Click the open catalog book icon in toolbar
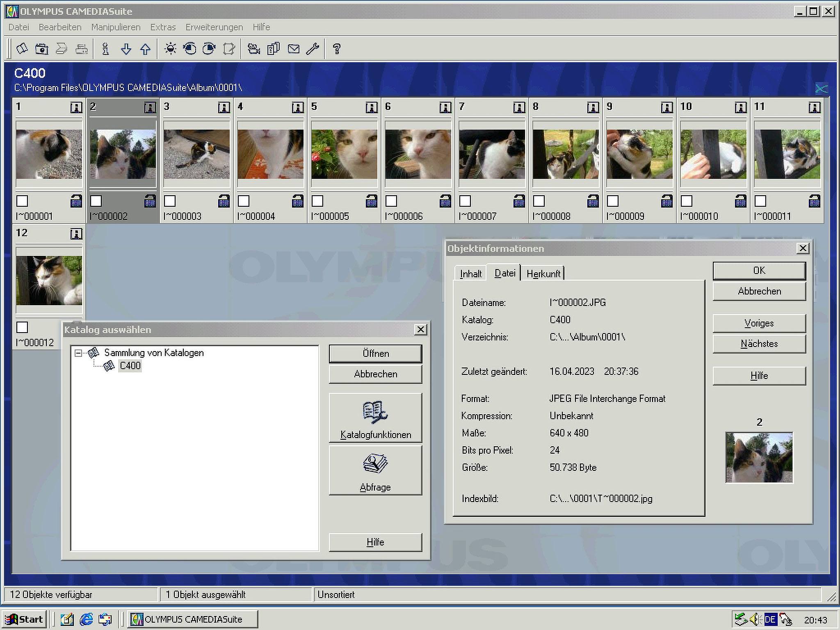Viewport: 840px width, 630px height. [x=22, y=49]
